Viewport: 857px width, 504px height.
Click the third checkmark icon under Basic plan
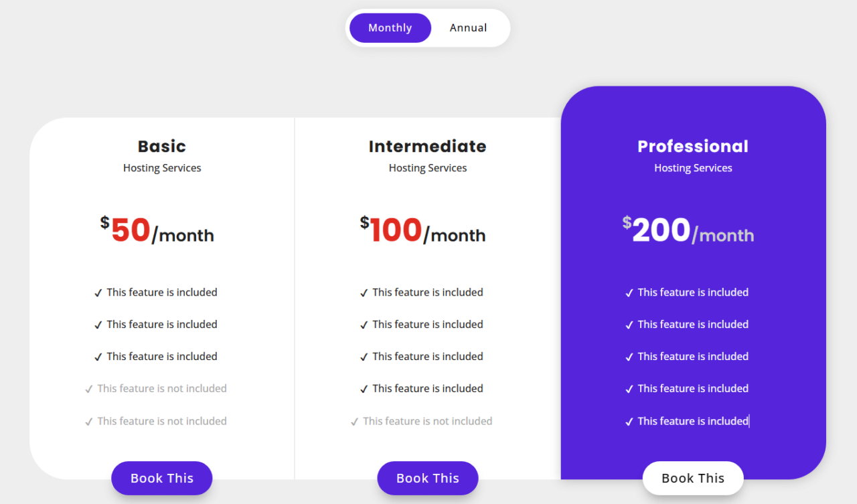click(x=98, y=356)
